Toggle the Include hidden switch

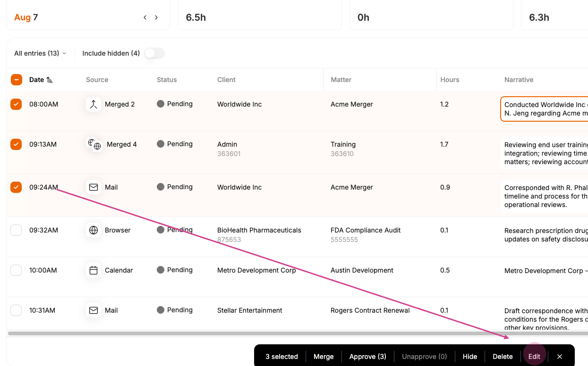coord(154,53)
